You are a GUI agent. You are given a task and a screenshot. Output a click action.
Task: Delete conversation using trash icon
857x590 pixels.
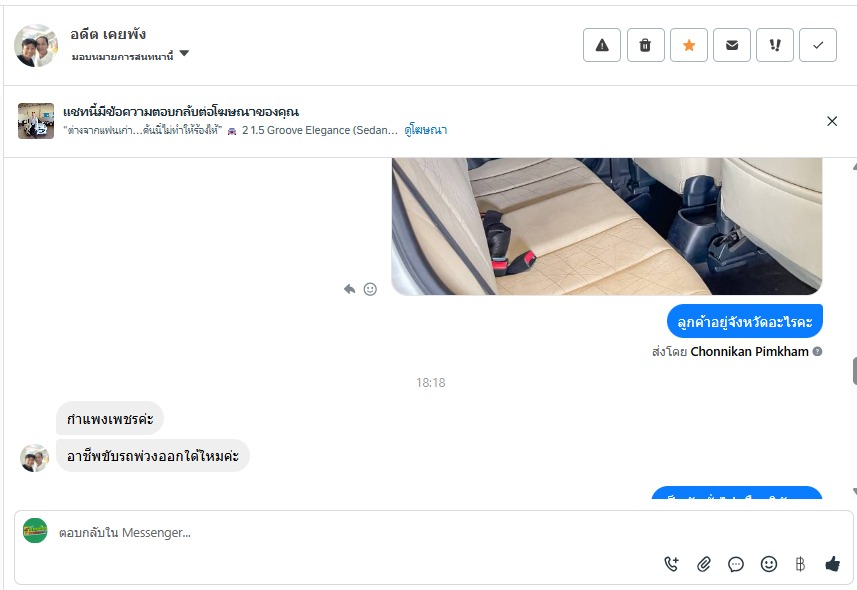645,45
